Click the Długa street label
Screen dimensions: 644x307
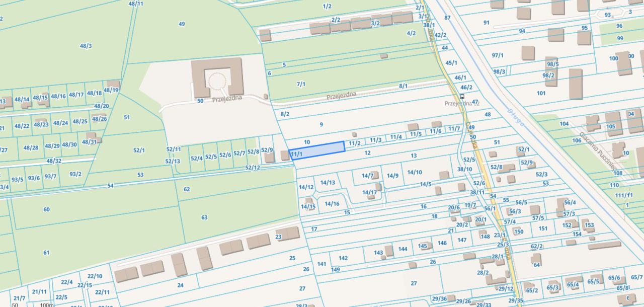(515, 117)
